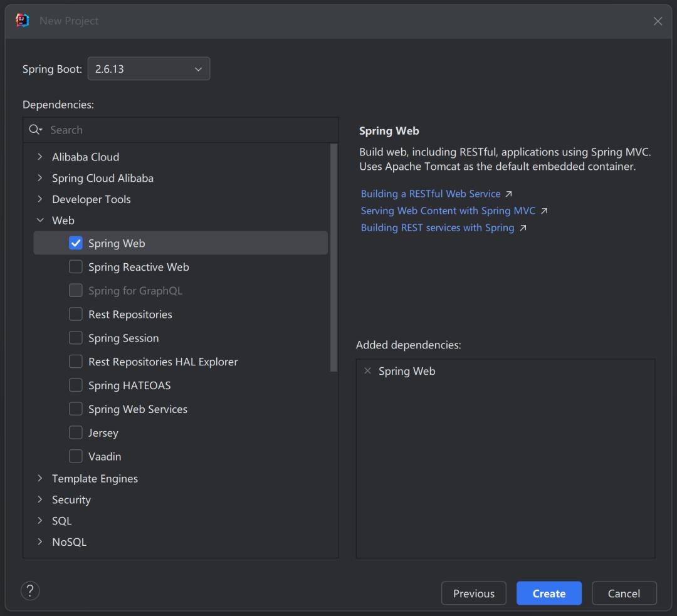Expand Developer Tools
Viewport: 677px width, 616px height.
click(x=39, y=199)
